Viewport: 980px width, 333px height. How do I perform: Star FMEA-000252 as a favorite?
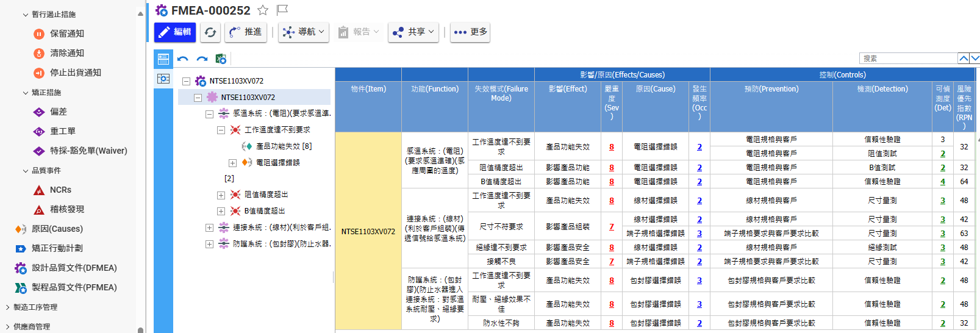[263, 10]
